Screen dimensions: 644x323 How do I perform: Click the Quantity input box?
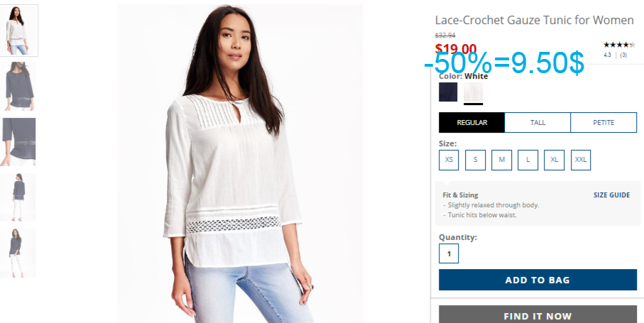tap(449, 253)
